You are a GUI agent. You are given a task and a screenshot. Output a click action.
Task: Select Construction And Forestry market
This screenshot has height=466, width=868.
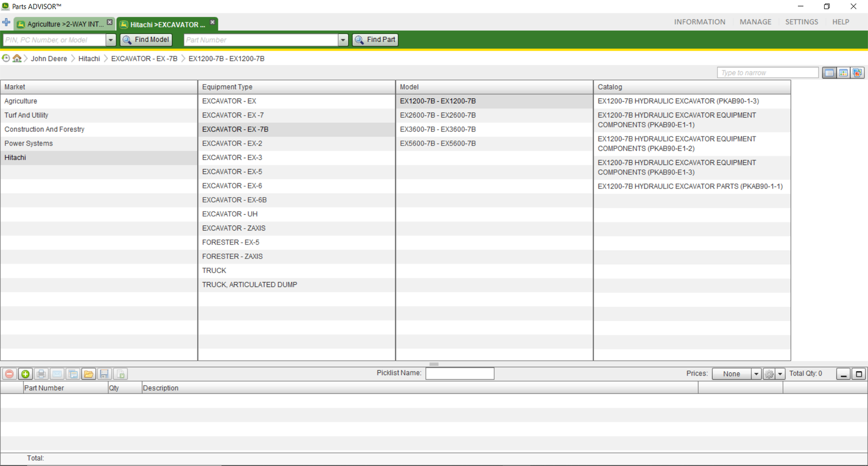(x=99, y=129)
